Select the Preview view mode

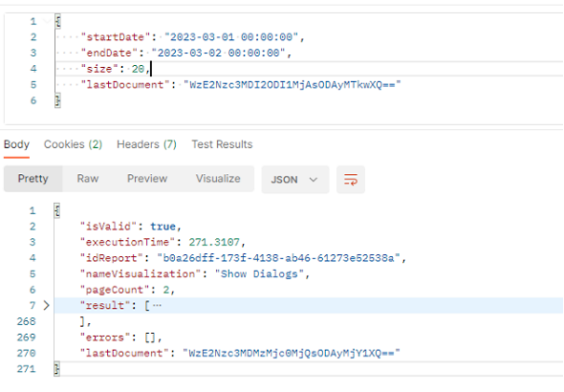pyautogui.click(x=147, y=179)
